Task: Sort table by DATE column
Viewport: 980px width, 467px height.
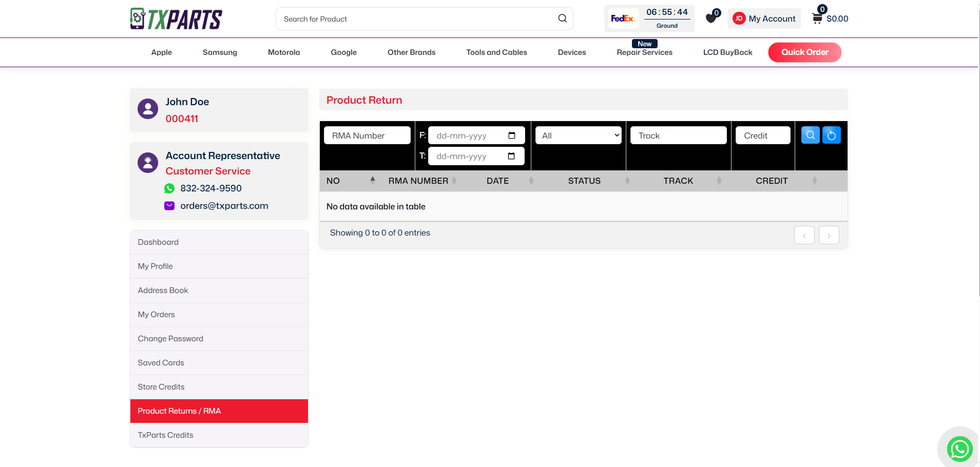Action: click(498, 181)
